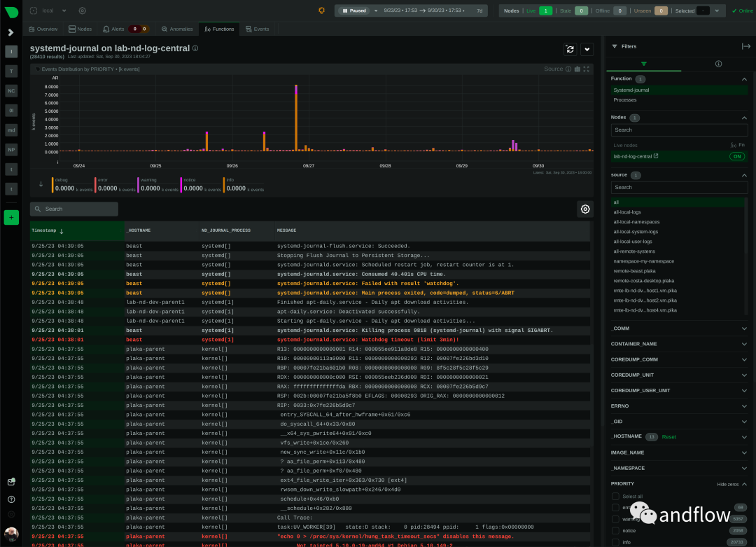This screenshot has height=547, width=756.
Task: Collapse the Filters sidebar with the arrow icon
Action: (745, 46)
